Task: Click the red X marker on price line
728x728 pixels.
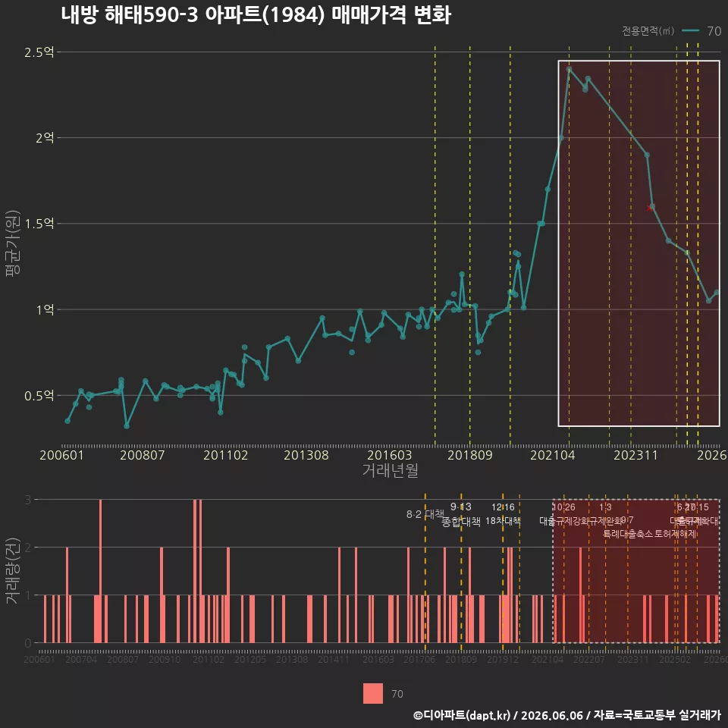Action: point(649,209)
